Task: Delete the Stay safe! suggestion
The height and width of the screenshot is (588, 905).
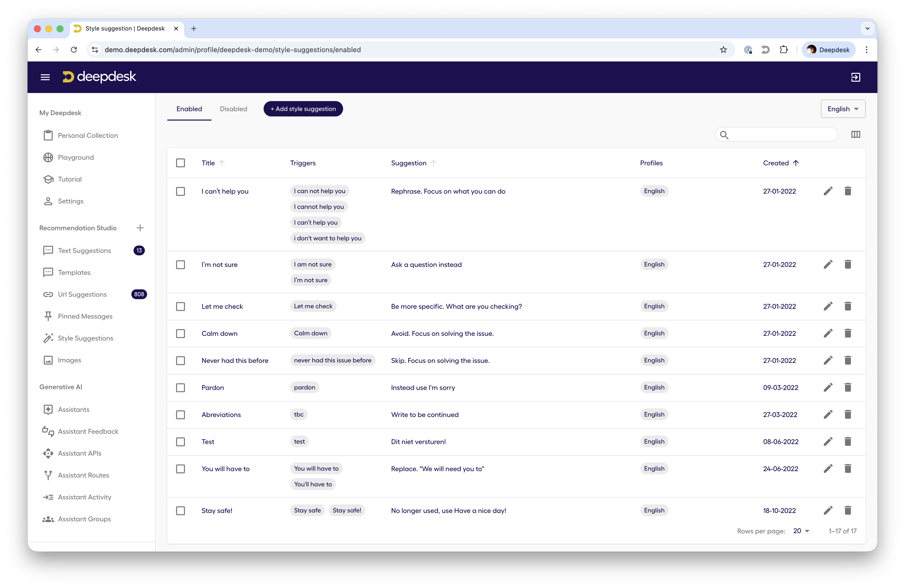Action: 848,511
